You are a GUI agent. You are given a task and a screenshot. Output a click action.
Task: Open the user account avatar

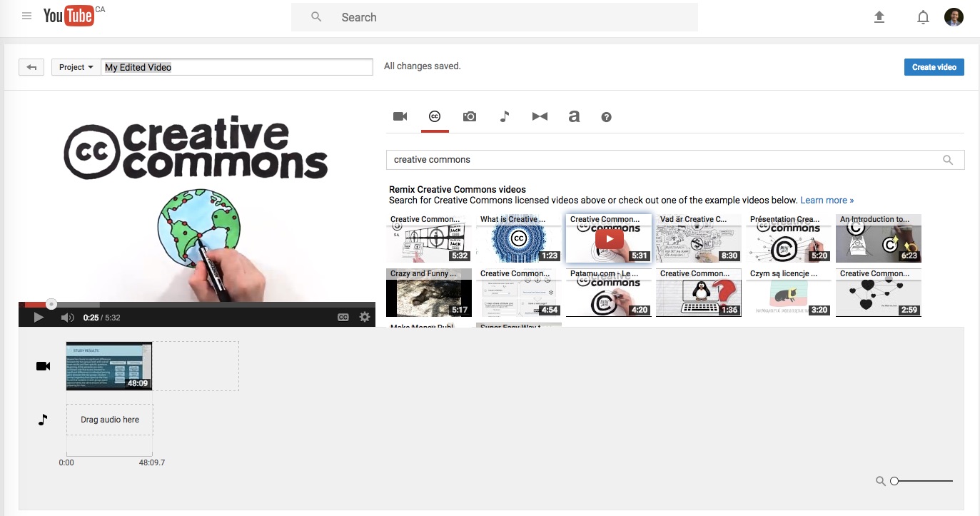tap(954, 17)
